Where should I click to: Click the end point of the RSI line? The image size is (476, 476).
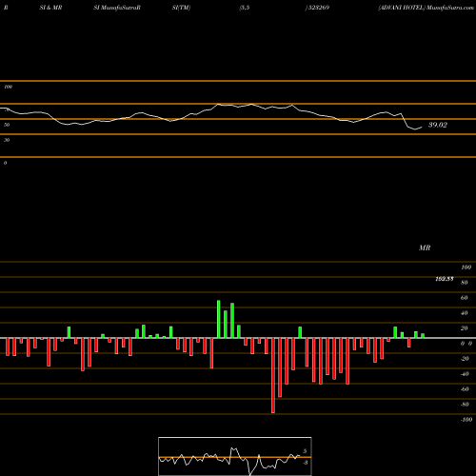tap(422, 128)
